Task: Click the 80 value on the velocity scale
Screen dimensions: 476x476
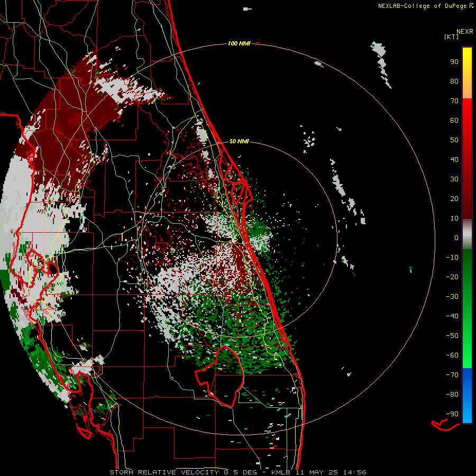Action: (454, 81)
